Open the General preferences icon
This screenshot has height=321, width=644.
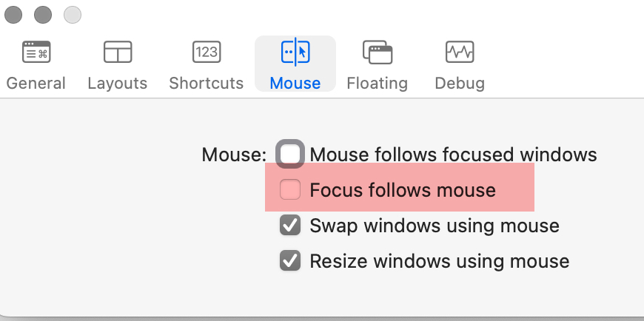(x=36, y=52)
